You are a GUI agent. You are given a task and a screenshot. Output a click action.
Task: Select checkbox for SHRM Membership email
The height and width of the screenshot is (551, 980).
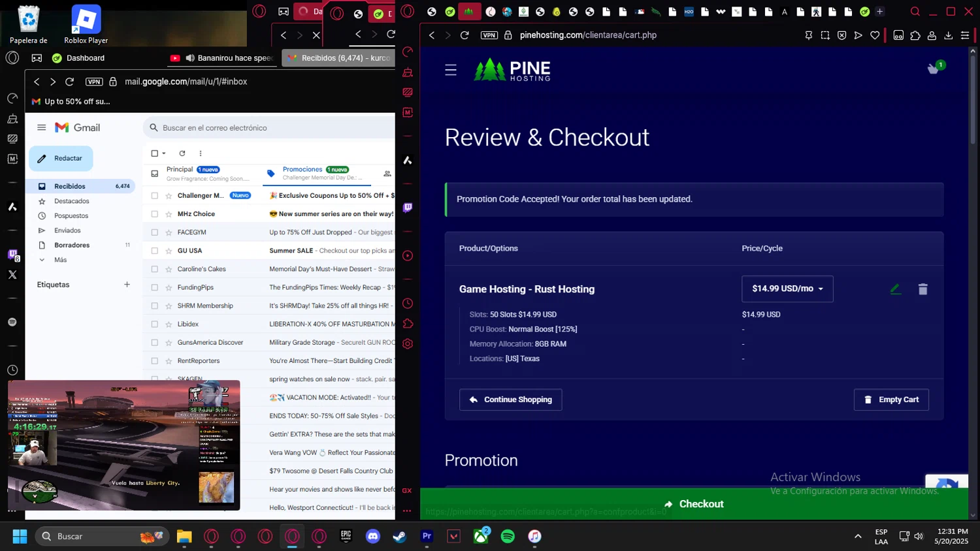(x=155, y=306)
